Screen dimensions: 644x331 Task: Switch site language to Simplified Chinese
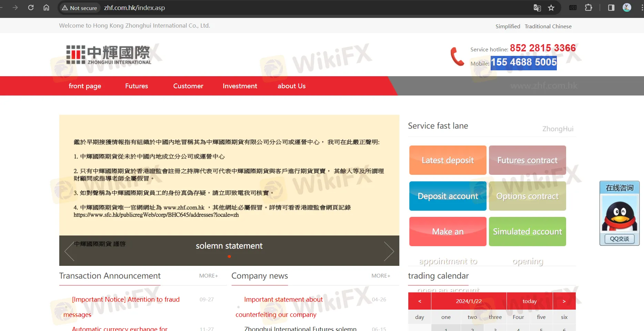coord(508,26)
